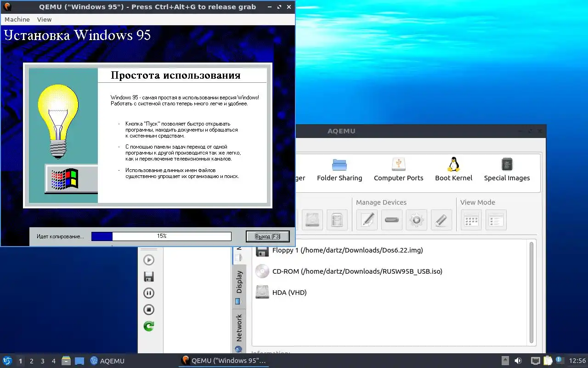
Task: Open Special Images in AQEMU
Action: [507, 170]
